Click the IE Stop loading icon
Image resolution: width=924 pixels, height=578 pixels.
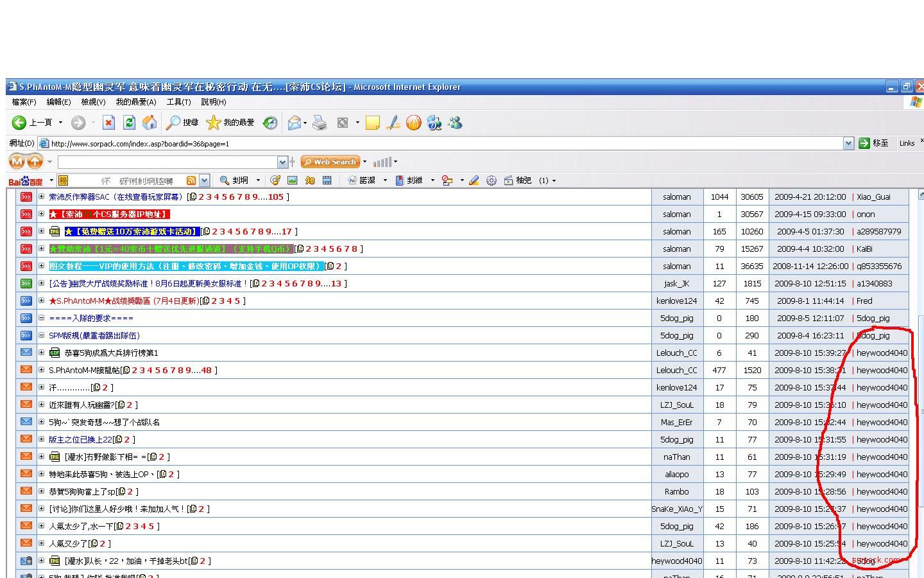click(108, 123)
